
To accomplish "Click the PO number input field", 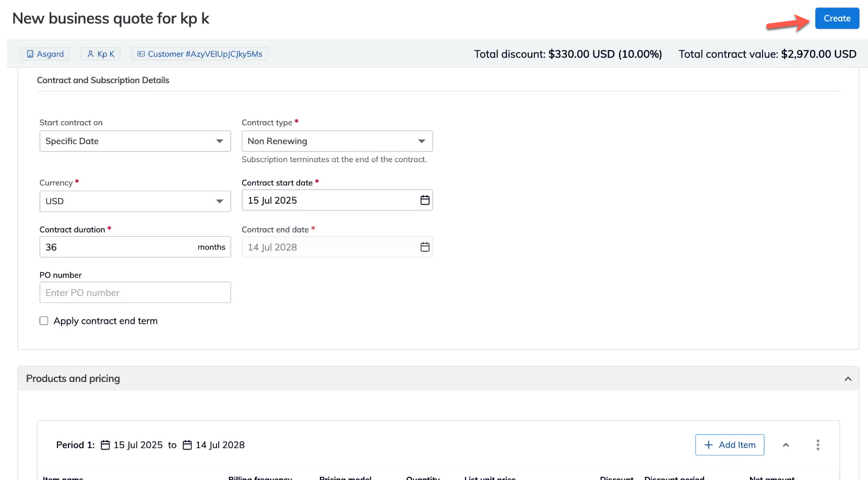I will [x=135, y=292].
